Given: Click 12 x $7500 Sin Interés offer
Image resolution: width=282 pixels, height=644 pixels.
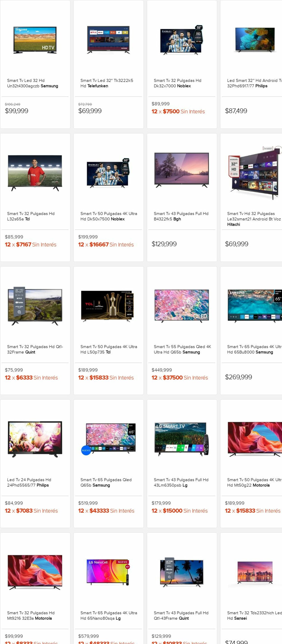Looking at the screenshot, I should pos(178,112).
